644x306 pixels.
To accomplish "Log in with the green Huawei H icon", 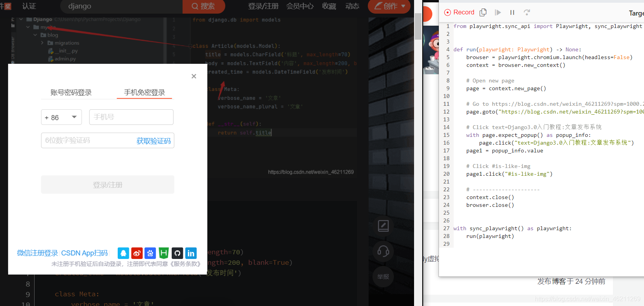I will coord(164,253).
